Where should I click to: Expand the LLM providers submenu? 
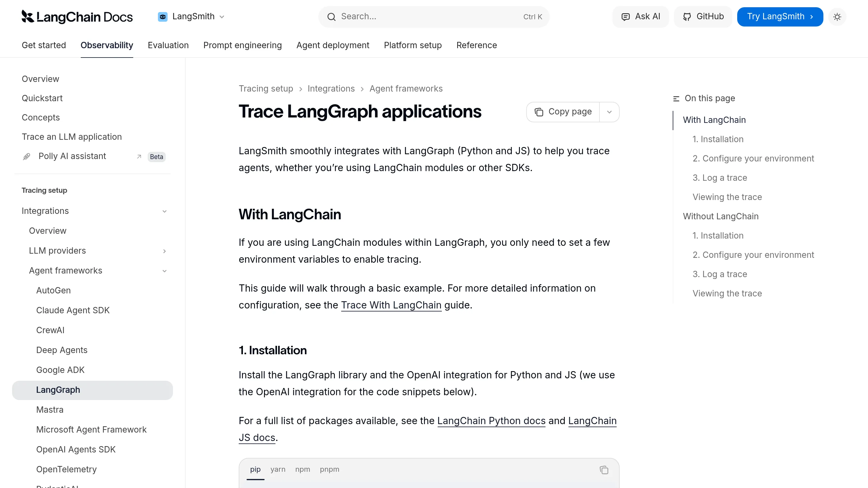pos(165,251)
